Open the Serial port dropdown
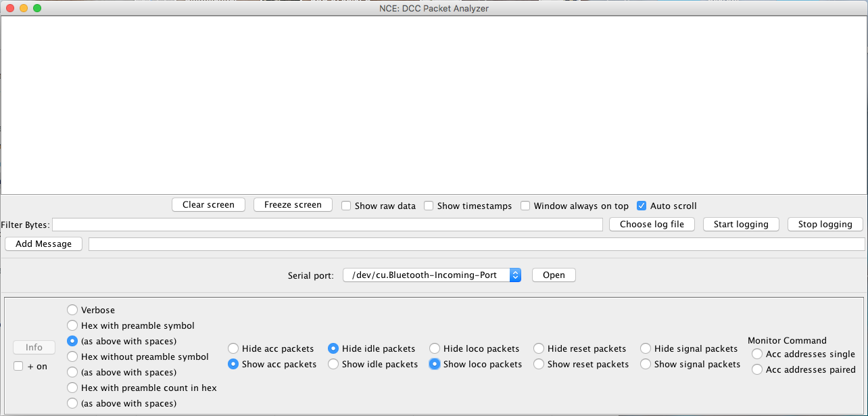The image size is (868, 416). coord(432,275)
